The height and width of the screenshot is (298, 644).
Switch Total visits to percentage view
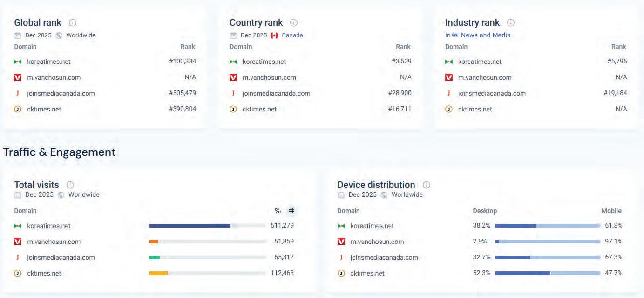click(278, 211)
